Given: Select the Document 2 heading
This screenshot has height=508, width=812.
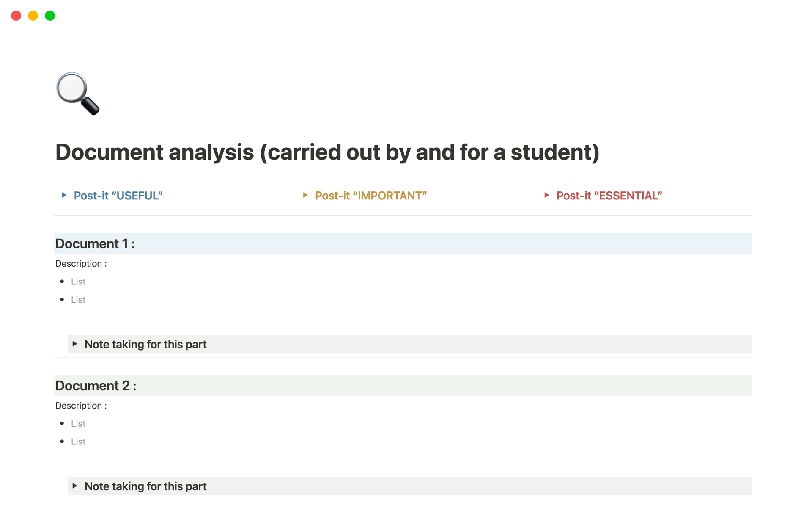Looking at the screenshot, I should tap(96, 385).
